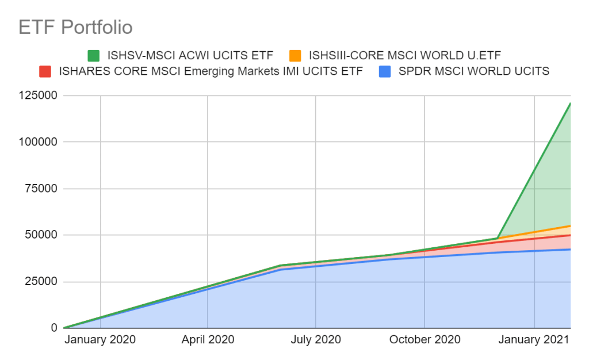Click the July 2020 x-axis label
Image resolution: width=589 pixels, height=364 pixels.
click(x=315, y=340)
